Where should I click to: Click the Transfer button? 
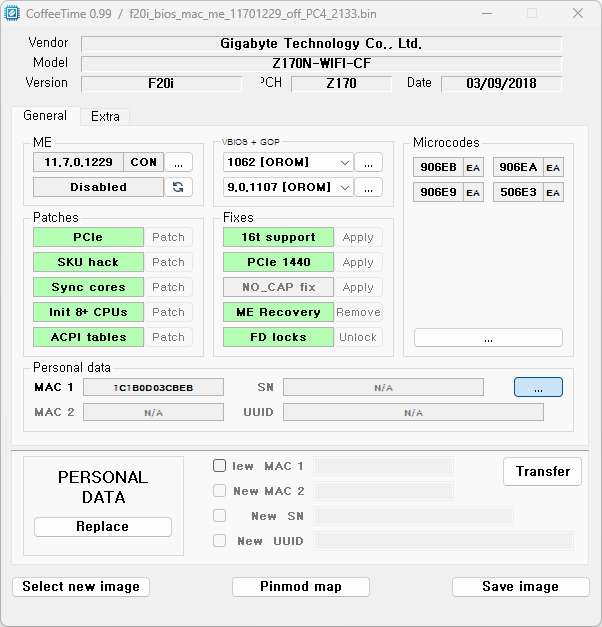pyautogui.click(x=542, y=471)
